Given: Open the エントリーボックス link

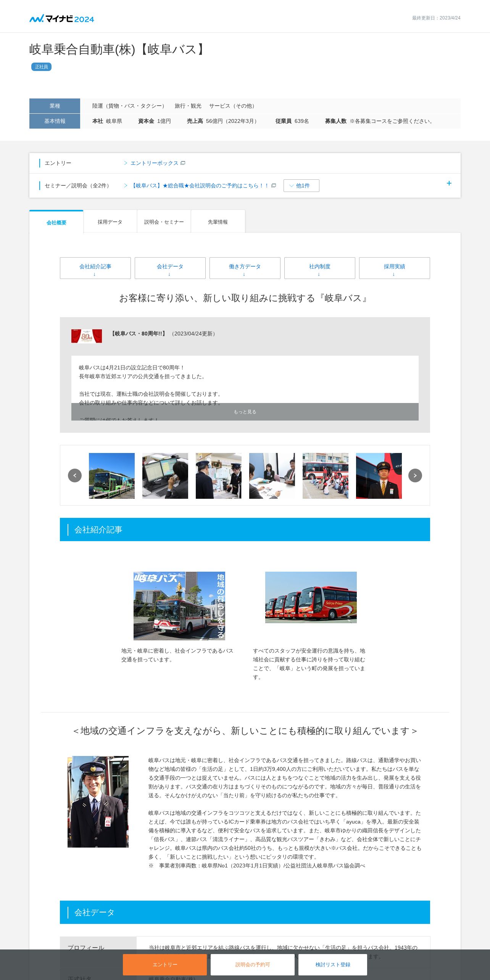Looking at the screenshot, I should [154, 163].
